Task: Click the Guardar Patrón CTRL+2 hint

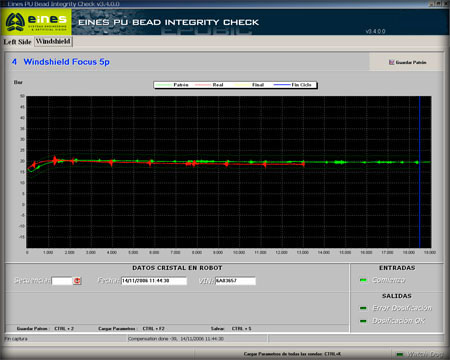Action: (x=45, y=329)
